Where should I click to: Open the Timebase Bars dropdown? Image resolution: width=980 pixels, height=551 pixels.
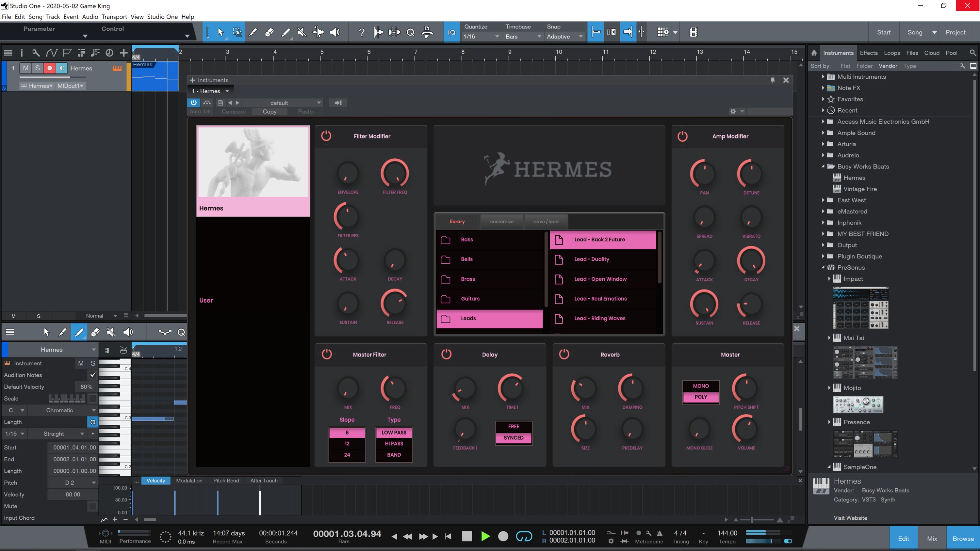(x=523, y=37)
